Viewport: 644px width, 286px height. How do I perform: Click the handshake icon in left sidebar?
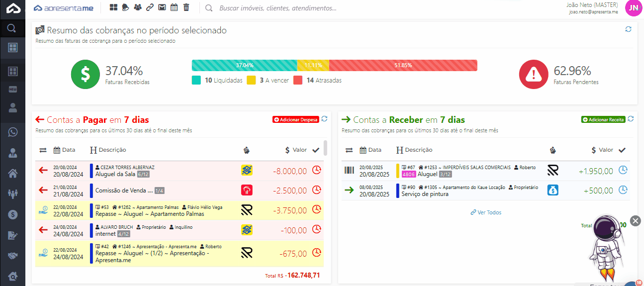(12, 255)
